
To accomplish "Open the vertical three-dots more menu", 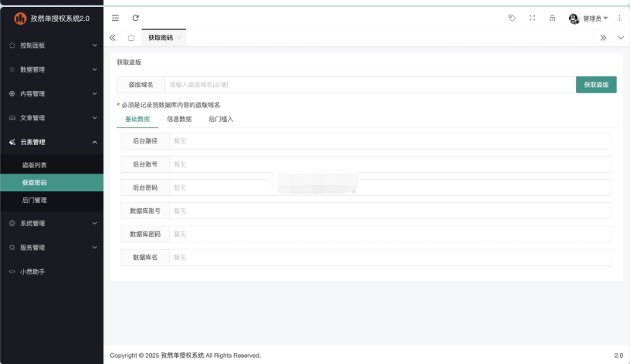I will click(619, 18).
